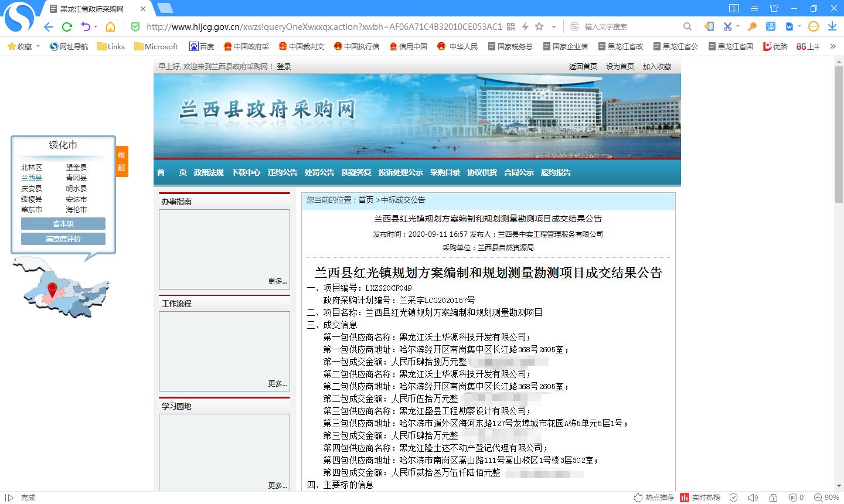Screen dimensions: 844x504
Task: Click the 省本级 button
Action: click(x=63, y=223)
